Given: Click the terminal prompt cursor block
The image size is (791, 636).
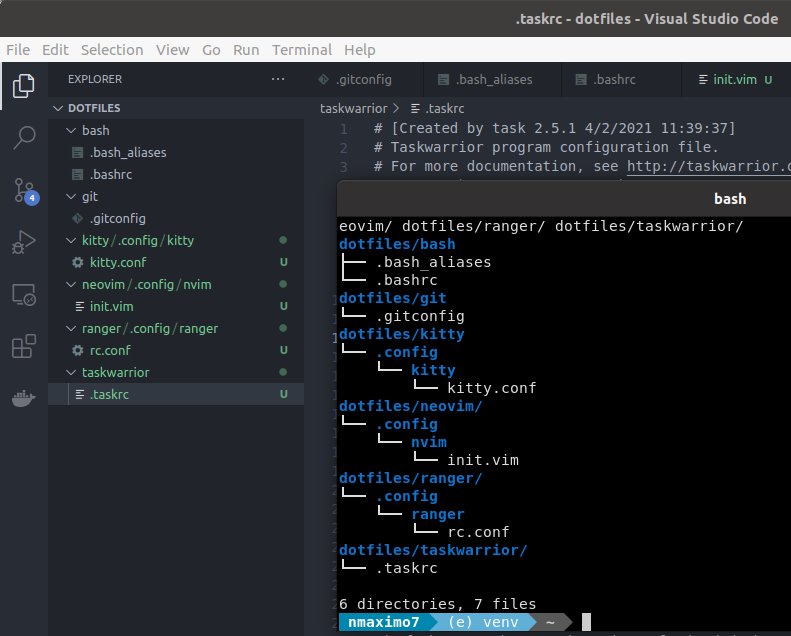Looking at the screenshot, I should pyautogui.click(x=586, y=622).
